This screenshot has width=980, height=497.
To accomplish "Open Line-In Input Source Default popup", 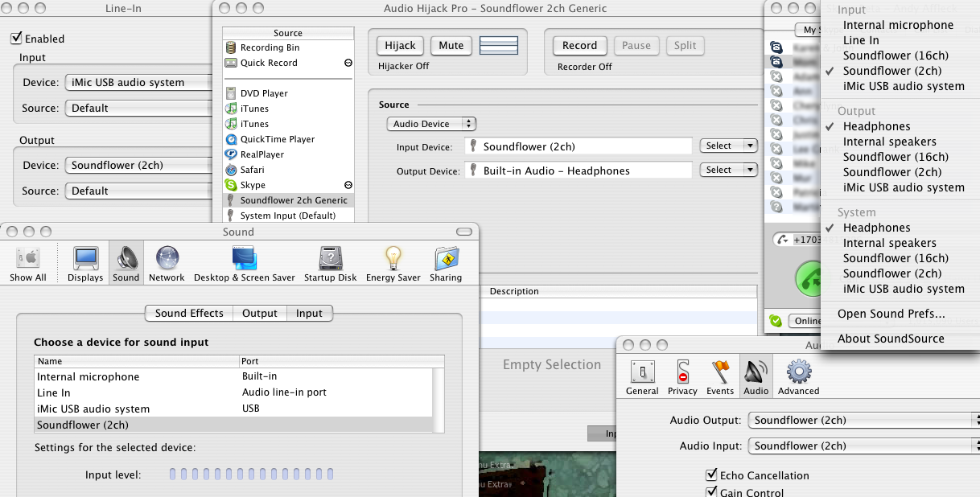I will (x=138, y=108).
